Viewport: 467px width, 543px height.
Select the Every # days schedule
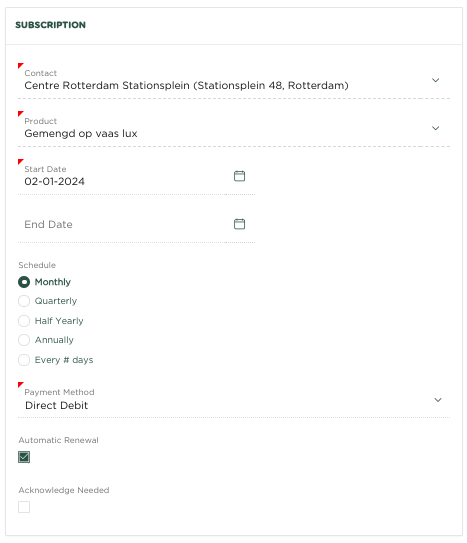24,360
